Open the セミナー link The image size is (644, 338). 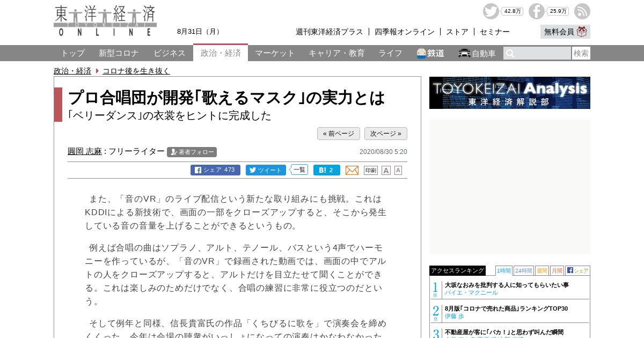(x=495, y=32)
